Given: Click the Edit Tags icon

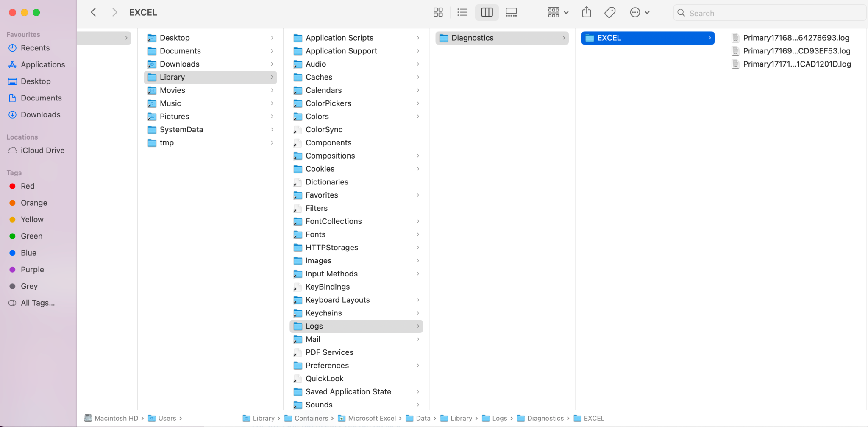Looking at the screenshot, I should (609, 12).
